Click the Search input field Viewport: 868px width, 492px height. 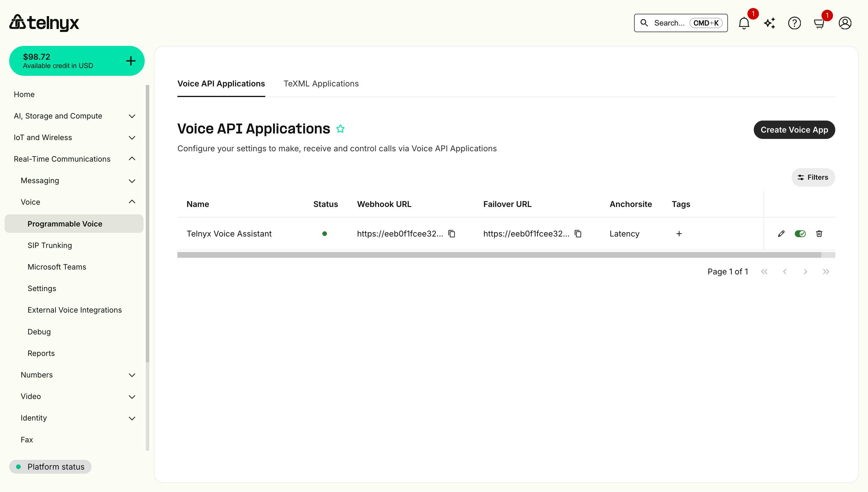pos(669,23)
